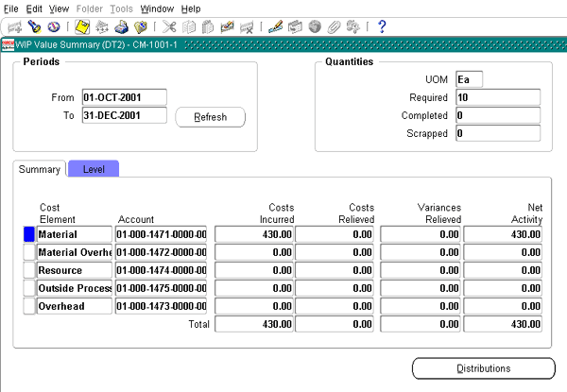Open the Show Navigator toolbar icon
567x392 pixels.
point(53,26)
